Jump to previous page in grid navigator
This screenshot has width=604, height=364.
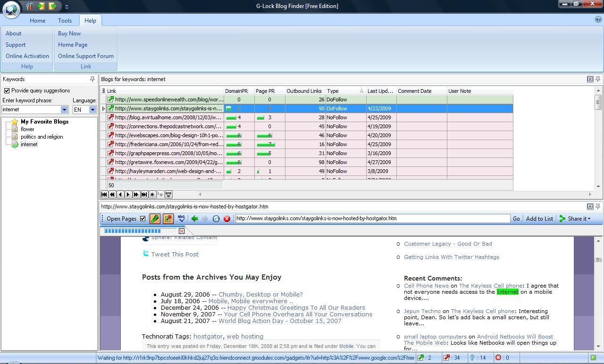[x=112, y=194]
